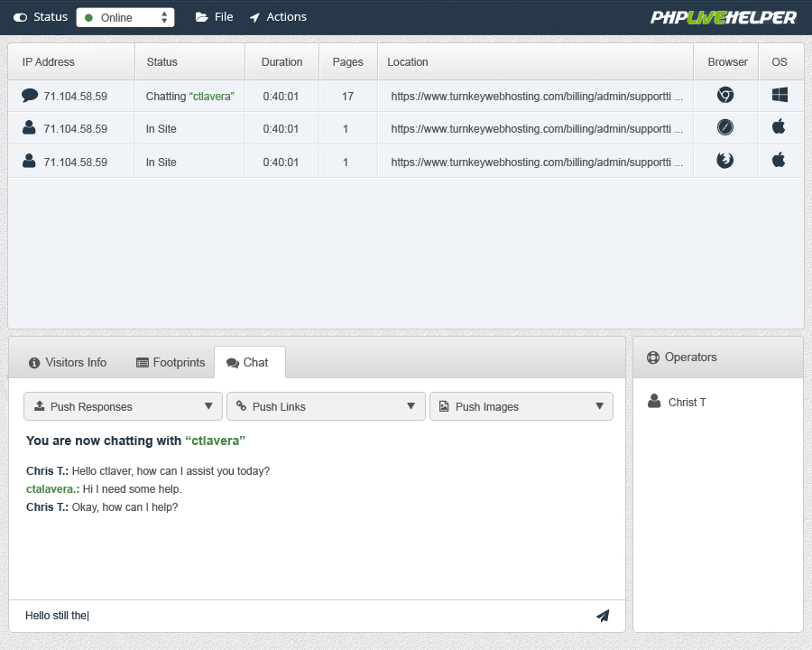The height and width of the screenshot is (650, 812).
Task: Click the Chrome browser icon in first row
Action: pyautogui.click(x=725, y=95)
